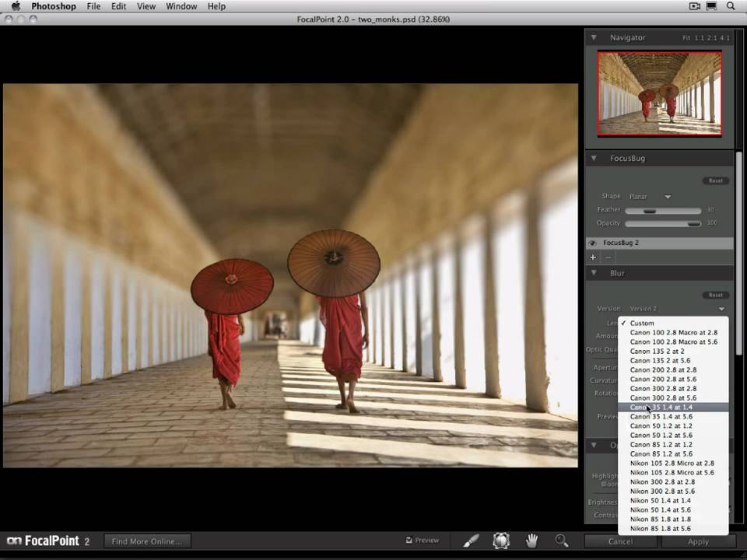Select the FocusBug 2 list row
The image size is (747, 560).
pyautogui.click(x=659, y=243)
